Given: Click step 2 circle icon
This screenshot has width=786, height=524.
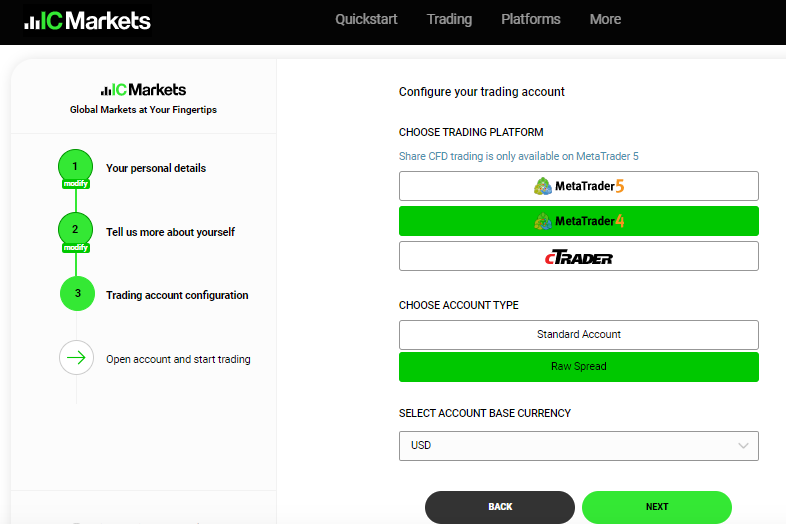Looking at the screenshot, I should [x=75, y=230].
